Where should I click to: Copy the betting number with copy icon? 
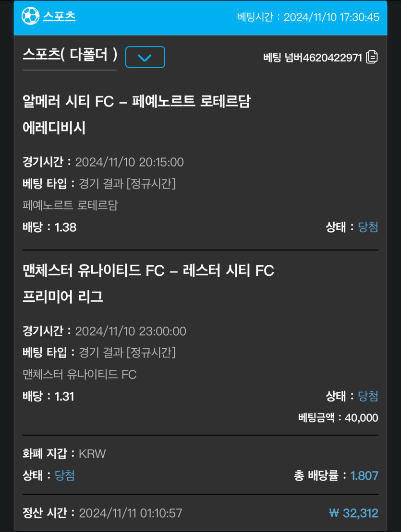point(372,57)
